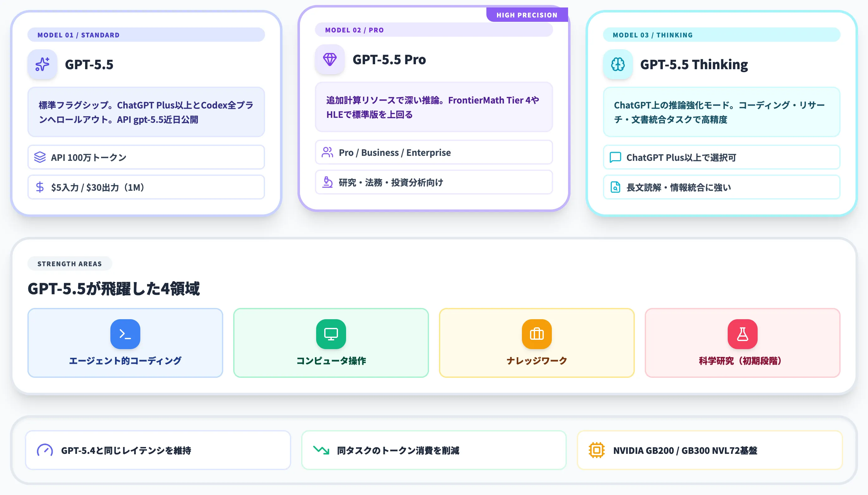This screenshot has width=868, height=495.
Task: Click the chat bubble icon on ChatGPT Plus以上で選択可 row
Action: 615,157
